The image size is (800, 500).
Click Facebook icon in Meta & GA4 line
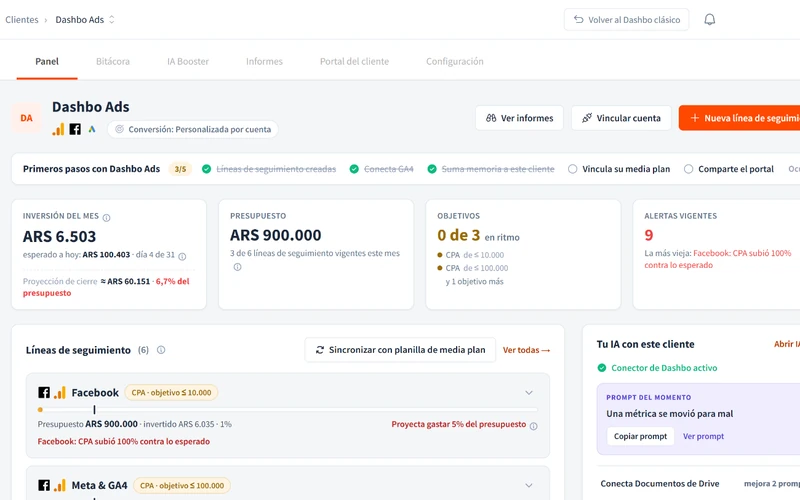coord(44,485)
